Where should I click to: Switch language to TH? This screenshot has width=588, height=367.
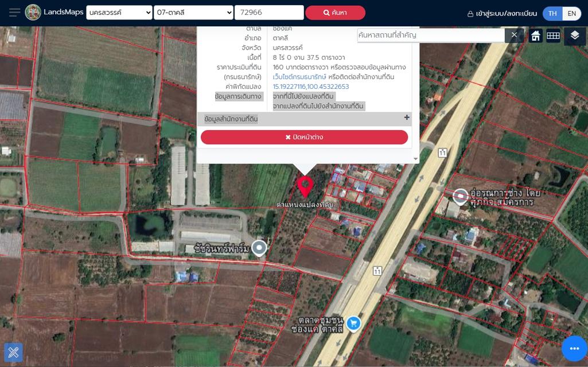click(552, 13)
